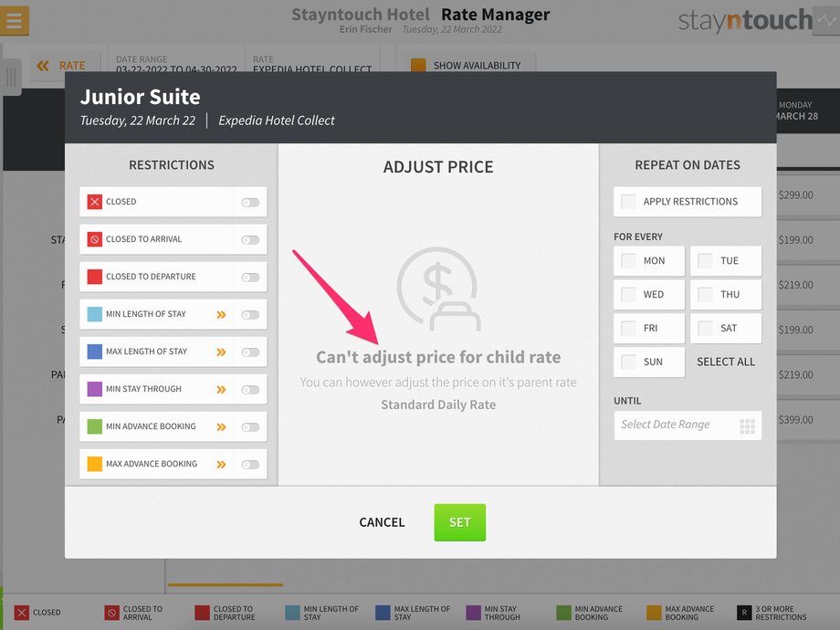Click the Standard Daily Rate parent rate text
The height and width of the screenshot is (630, 840).
(438, 405)
